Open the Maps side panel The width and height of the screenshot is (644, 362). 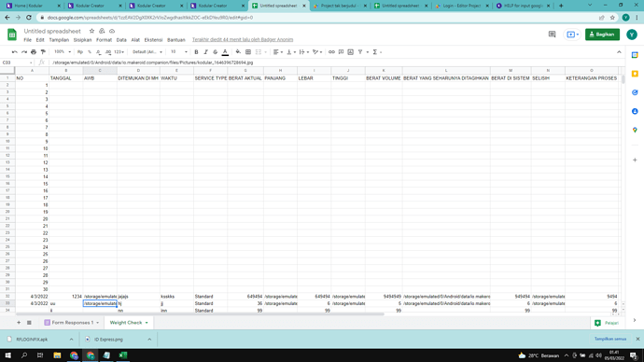[635, 130]
